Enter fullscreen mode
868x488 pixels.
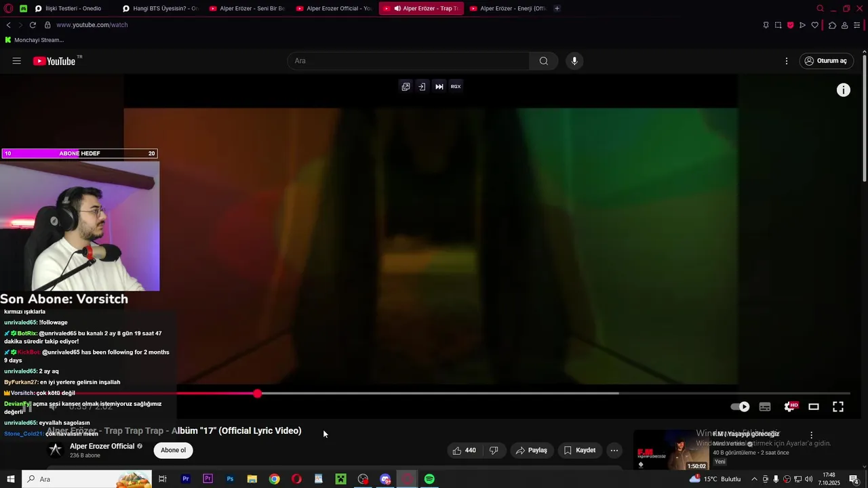838,407
